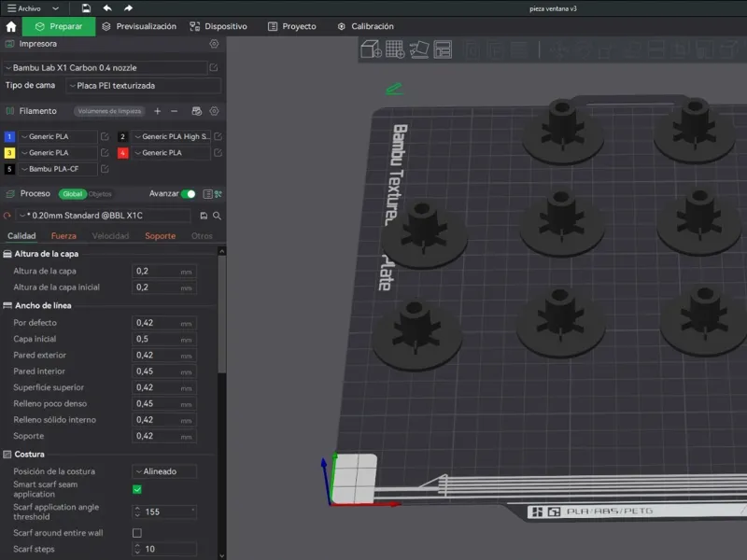Edit the Bambu Lab X1 Carbon printer preset
The height and width of the screenshot is (560, 747).
pyautogui.click(x=214, y=67)
